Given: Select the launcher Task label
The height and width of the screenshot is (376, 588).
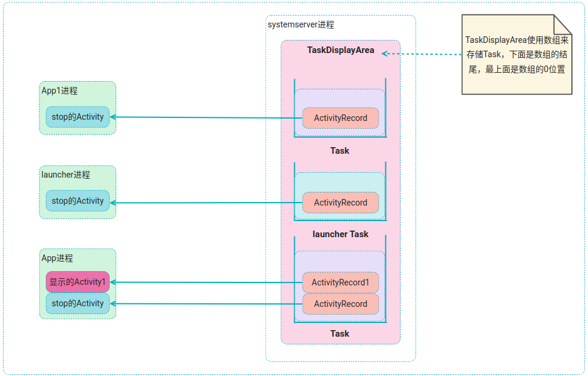Looking at the screenshot, I should [340, 234].
